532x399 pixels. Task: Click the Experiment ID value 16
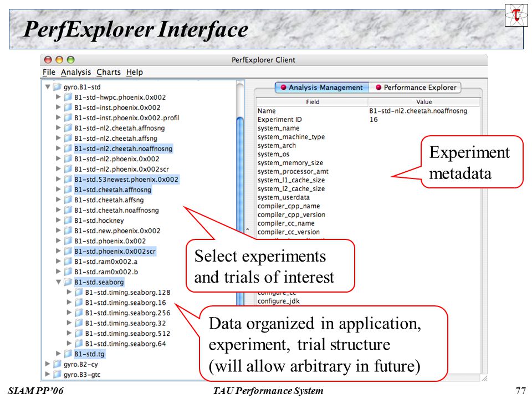tap(374, 120)
